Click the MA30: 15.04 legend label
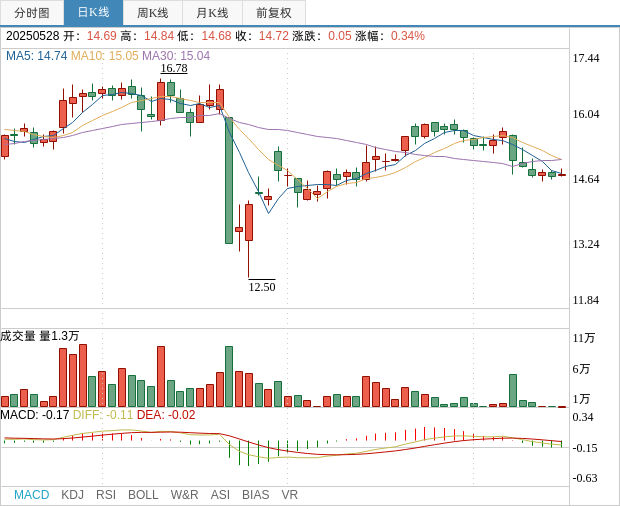This screenshot has width=620, height=506. 176,56
